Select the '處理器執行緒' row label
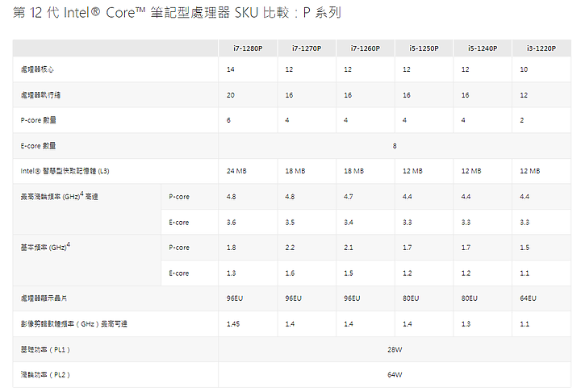This screenshot has height=392, width=581. click(x=40, y=95)
